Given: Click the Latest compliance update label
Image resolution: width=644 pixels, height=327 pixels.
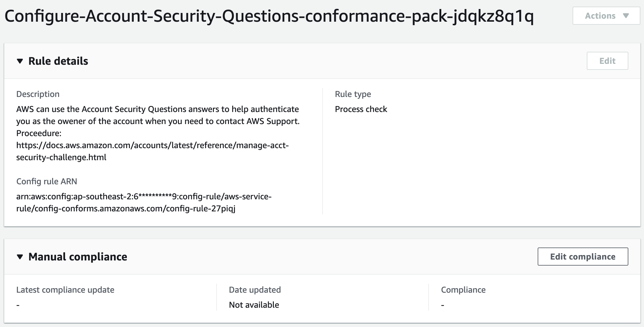Looking at the screenshot, I should pyautogui.click(x=65, y=290).
